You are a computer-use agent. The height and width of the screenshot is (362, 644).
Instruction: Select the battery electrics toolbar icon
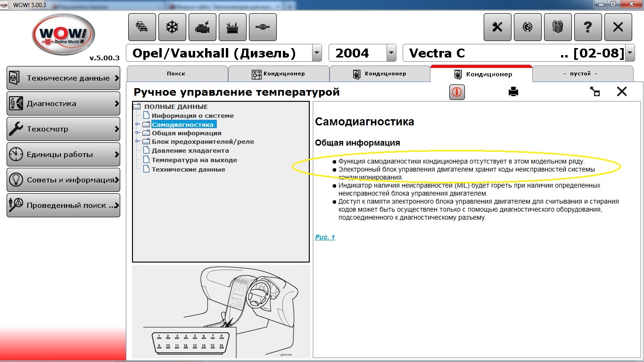coord(232,27)
